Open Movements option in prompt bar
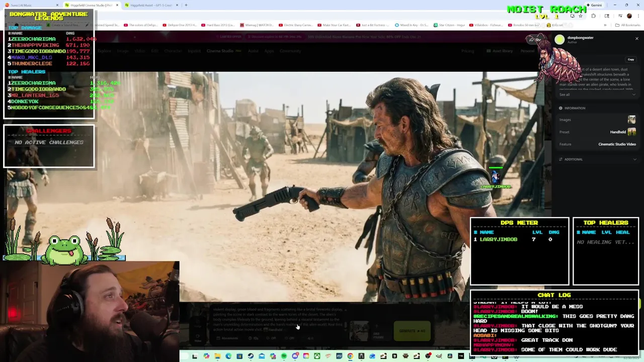This screenshot has width=644, height=362. point(227,338)
